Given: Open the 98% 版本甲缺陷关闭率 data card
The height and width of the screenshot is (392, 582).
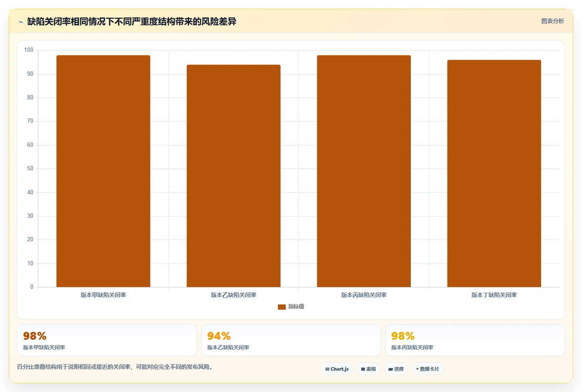Looking at the screenshot, I should coord(107,340).
